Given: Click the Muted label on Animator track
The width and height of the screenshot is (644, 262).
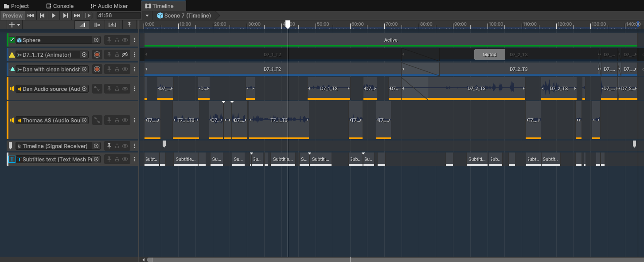Looking at the screenshot, I should (x=490, y=55).
